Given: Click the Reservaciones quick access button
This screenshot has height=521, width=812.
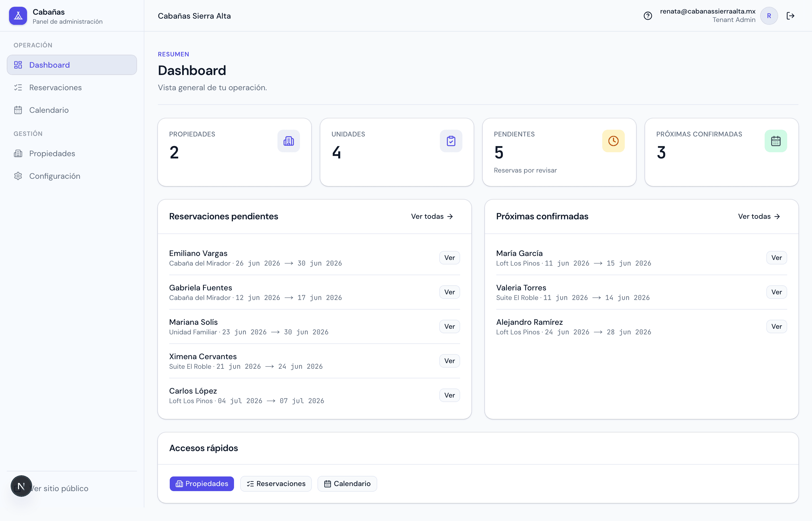Looking at the screenshot, I should point(276,484).
